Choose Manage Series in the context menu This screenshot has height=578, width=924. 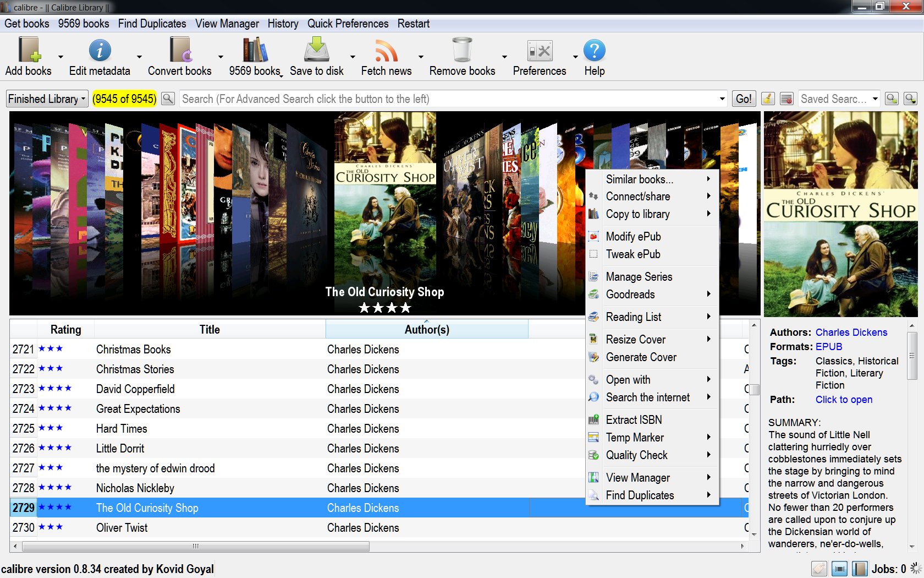point(652,277)
